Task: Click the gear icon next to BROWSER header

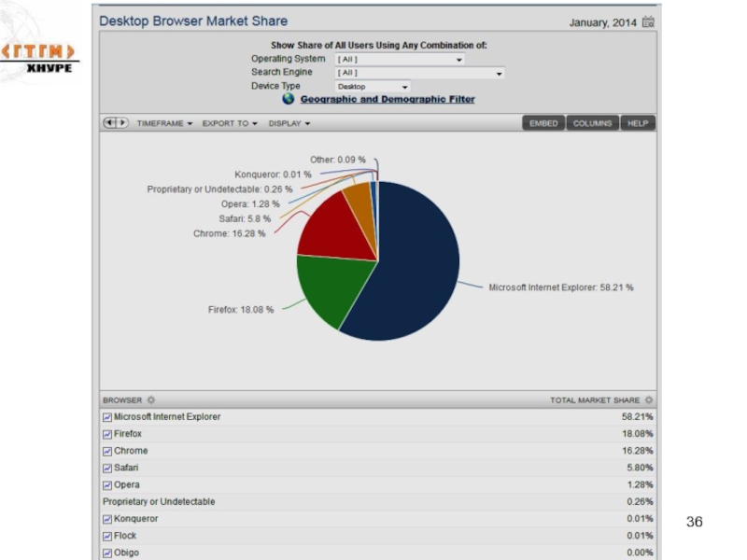Action: (151, 399)
